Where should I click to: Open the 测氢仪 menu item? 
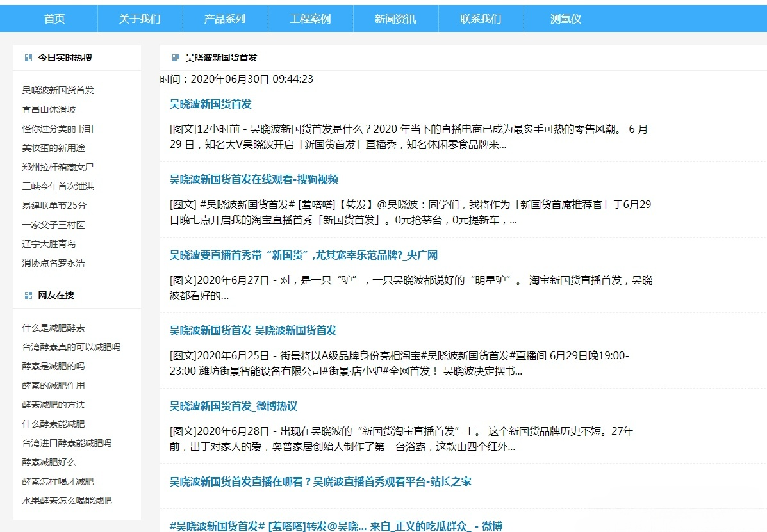(x=565, y=19)
